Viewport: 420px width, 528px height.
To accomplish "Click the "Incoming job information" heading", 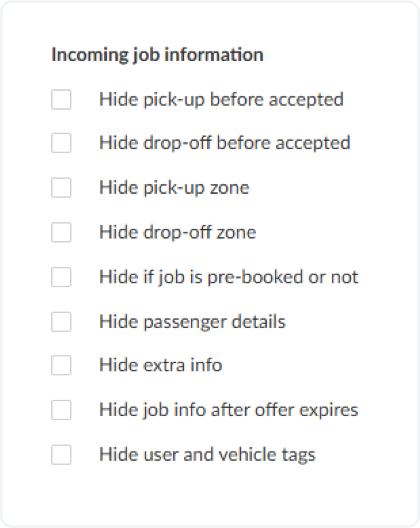I will coord(157,54).
